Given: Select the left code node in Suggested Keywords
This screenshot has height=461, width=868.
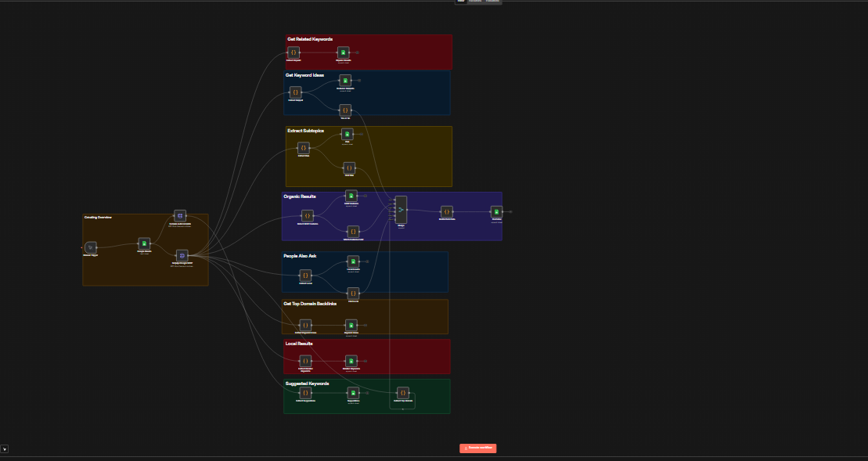Looking at the screenshot, I should [305, 393].
